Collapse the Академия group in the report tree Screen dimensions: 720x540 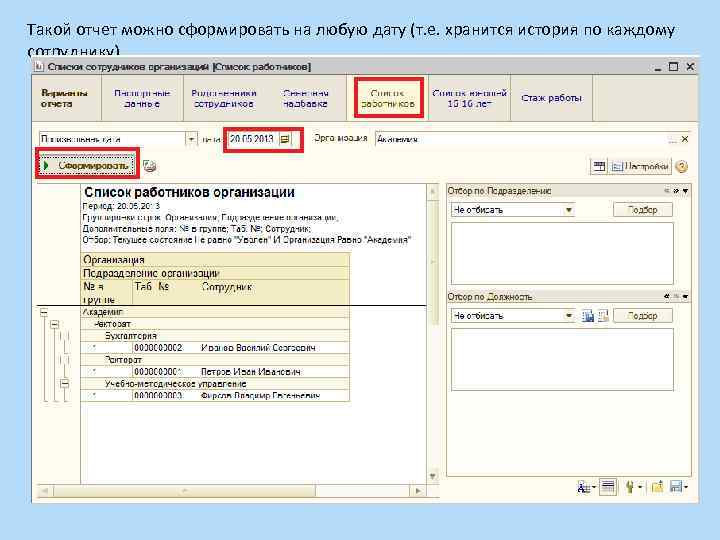click(x=44, y=313)
